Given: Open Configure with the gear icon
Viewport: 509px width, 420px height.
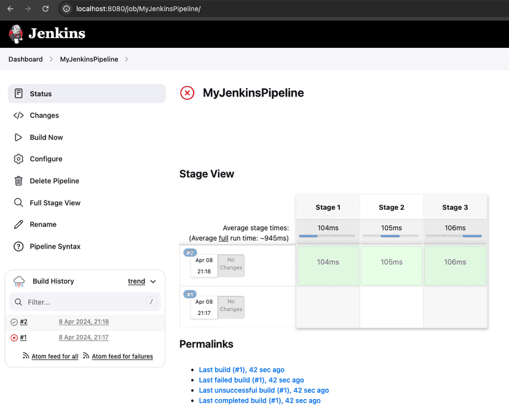Looking at the screenshot, I should tap(18, 159).
